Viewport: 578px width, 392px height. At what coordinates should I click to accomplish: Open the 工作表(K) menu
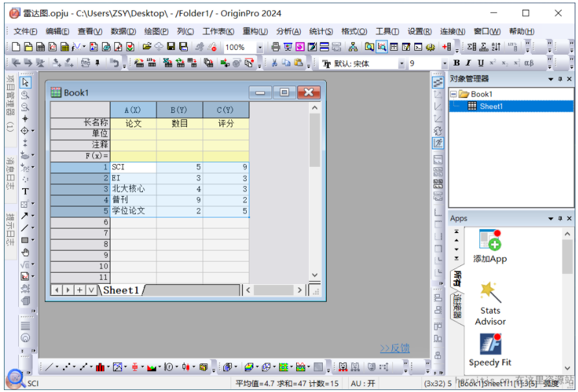click(218, 31)
